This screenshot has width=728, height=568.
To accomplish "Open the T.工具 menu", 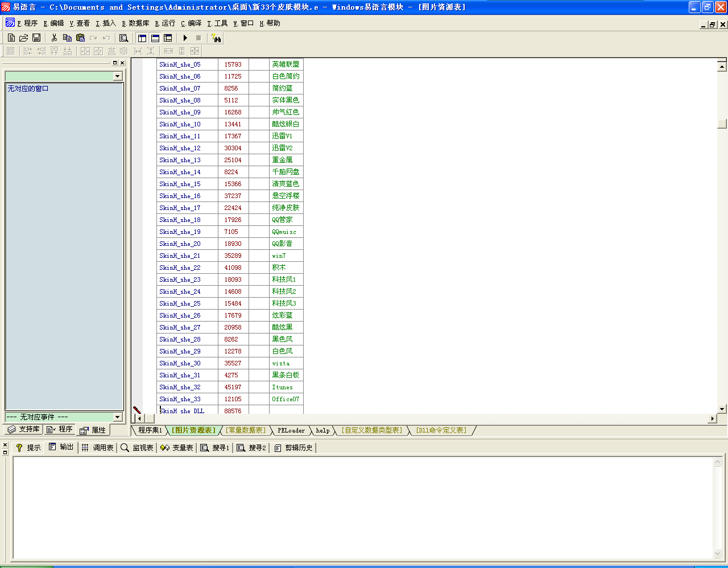I will click(x=218, y=23).
